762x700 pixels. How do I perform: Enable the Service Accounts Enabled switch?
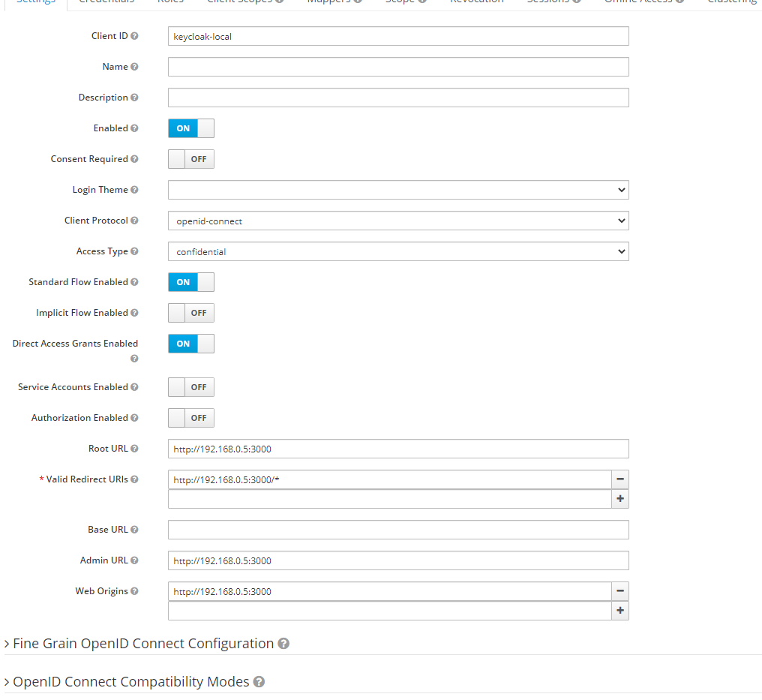(191, 387)
